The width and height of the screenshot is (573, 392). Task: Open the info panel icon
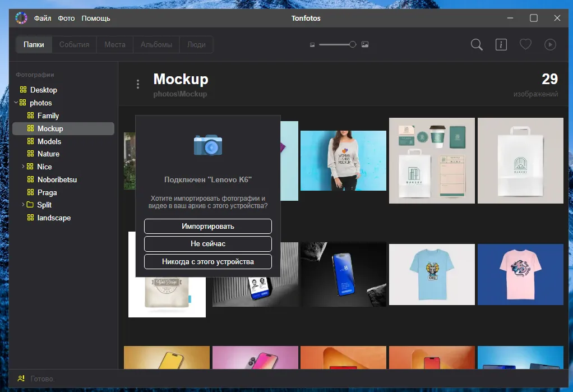pyautogui.click(x=501, y=45)
